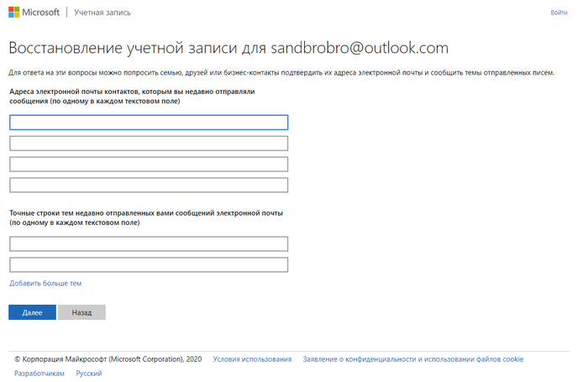Select the third contact email address field
Viewport: 588px width, 382px height.
click(149, 165)
